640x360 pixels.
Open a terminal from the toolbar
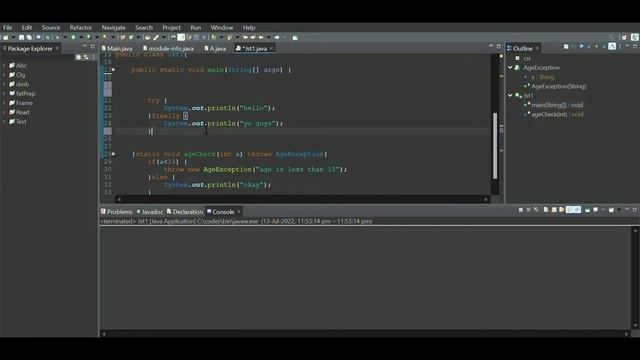38,37
